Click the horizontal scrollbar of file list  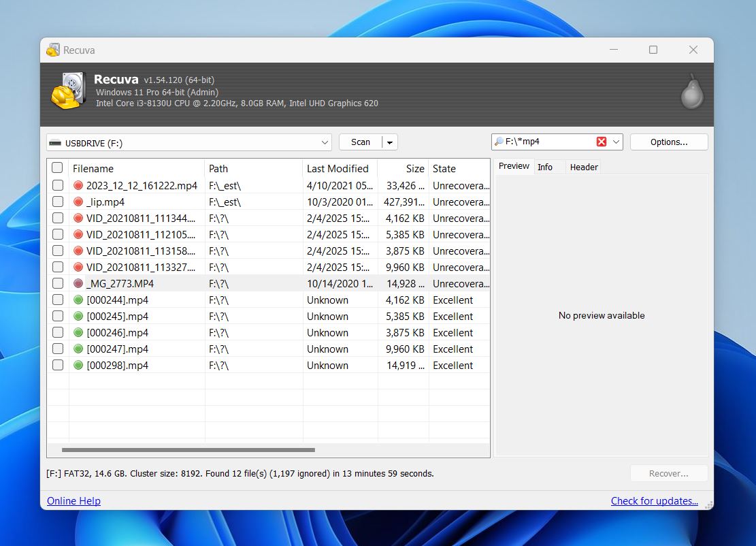pos(188,450)
